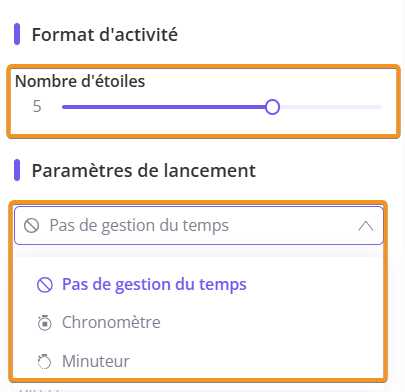405x392 pixels.
Task: Click the Paramètres de lancement section heading
Action: [144, 171]
